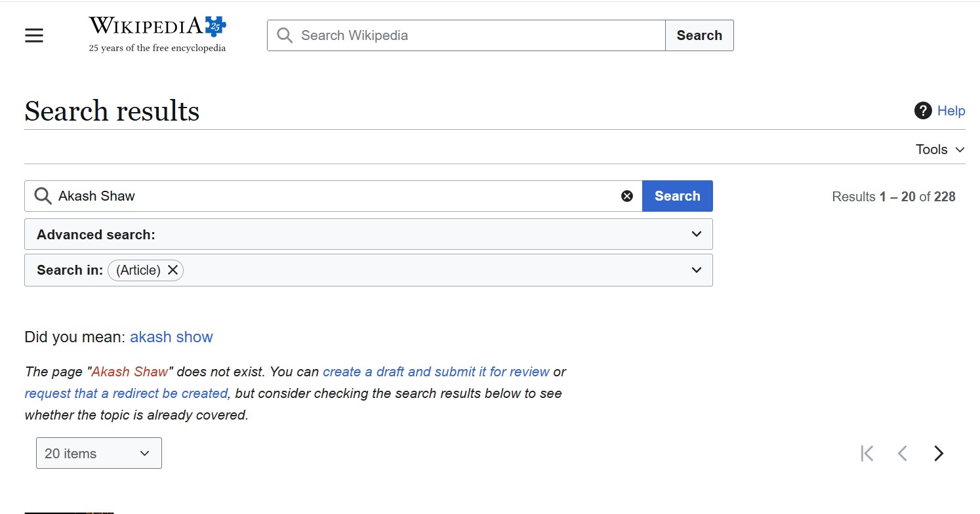Click 'request that a redirect be created'
Viewport: 980px width, 514px height.
pos(126,393)
